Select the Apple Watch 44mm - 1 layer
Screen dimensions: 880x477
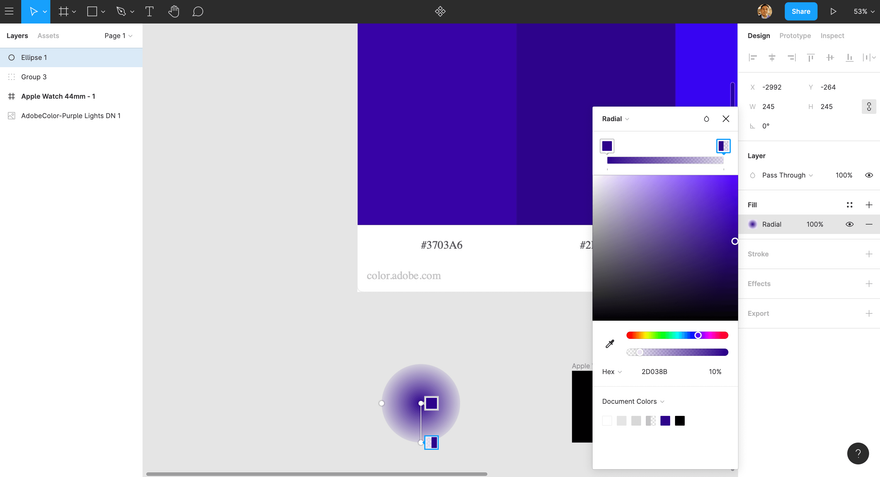[x=58, y=97]
